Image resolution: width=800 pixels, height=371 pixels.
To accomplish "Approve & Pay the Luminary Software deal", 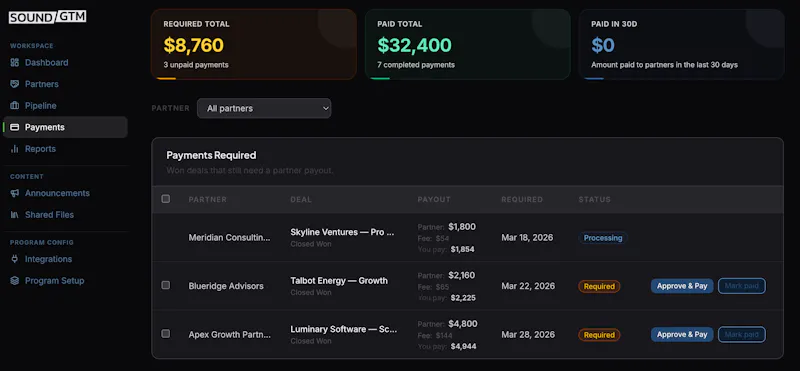I will pyautogui.click(x=682, y=334).
